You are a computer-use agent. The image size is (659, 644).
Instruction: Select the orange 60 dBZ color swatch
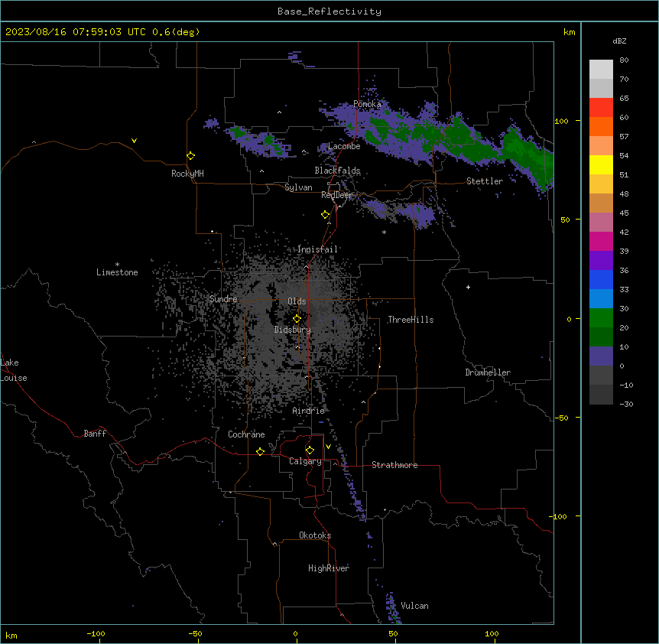click(x=601, y=126)
